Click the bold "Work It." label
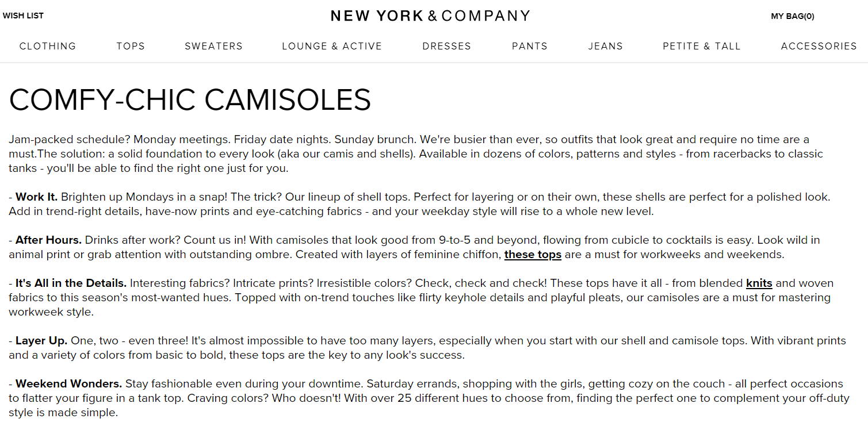 tap(36, 197)
